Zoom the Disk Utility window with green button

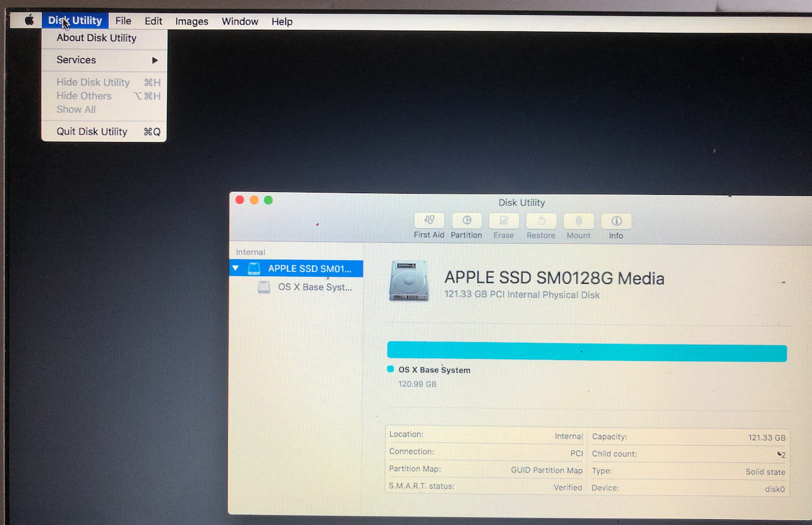tap(268, 200)
